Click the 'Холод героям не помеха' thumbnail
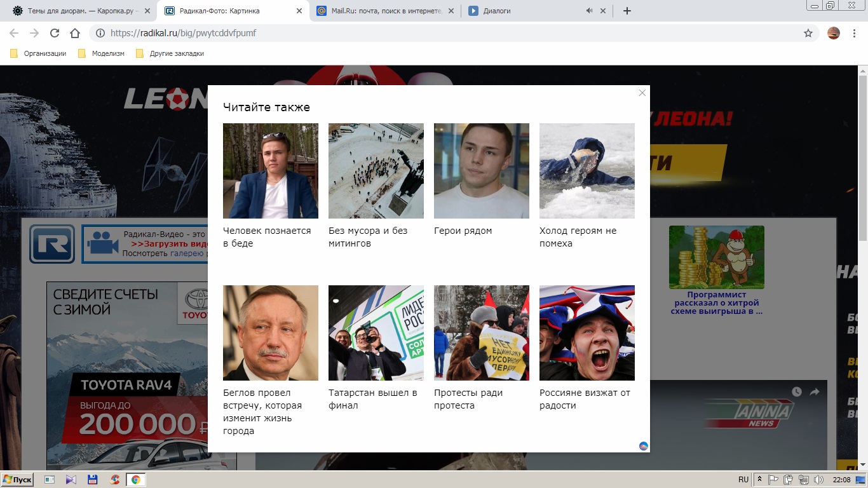Image resolution: width=868 pixels, height=488 pixels. [x=587, y=171]
